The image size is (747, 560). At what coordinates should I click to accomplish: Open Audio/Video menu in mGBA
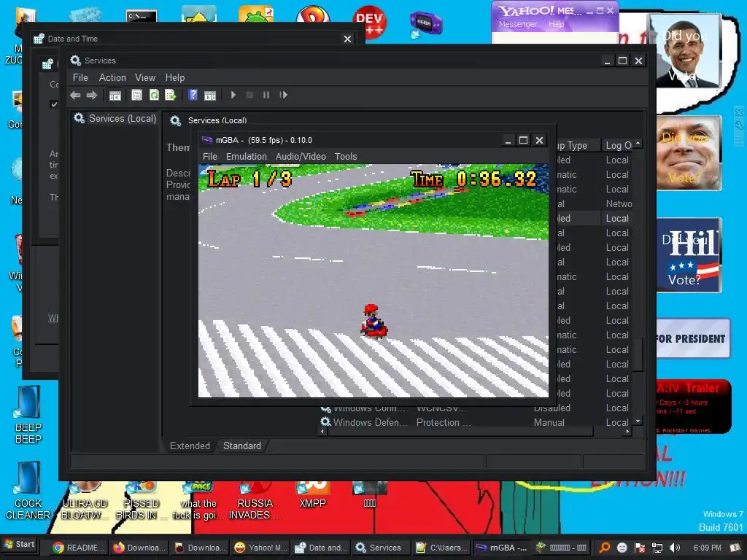(x=301, y=157)
